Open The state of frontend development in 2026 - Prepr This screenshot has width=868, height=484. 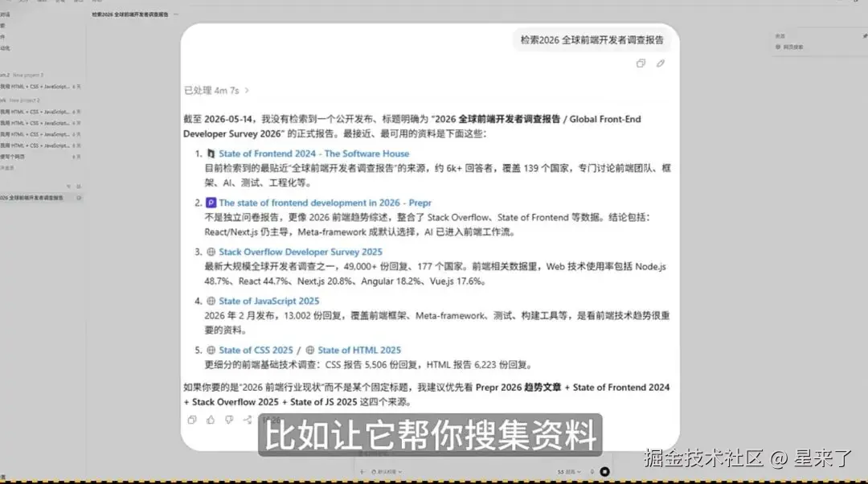tap(325, 203)
